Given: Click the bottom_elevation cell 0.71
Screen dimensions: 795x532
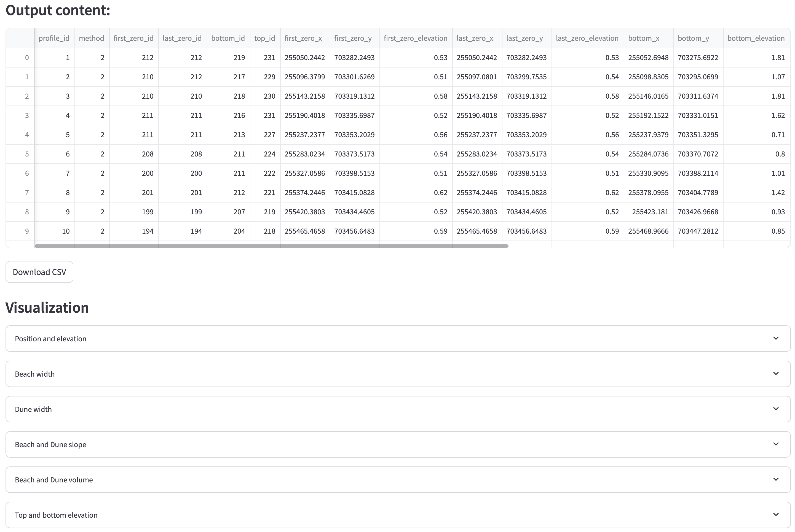Looking at the screenshot, I should click(756, 135).
